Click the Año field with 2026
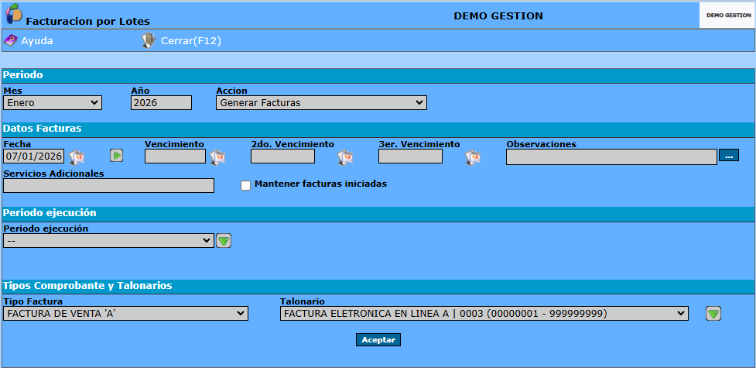The image size is (756, 368). (x=162, y=103)
